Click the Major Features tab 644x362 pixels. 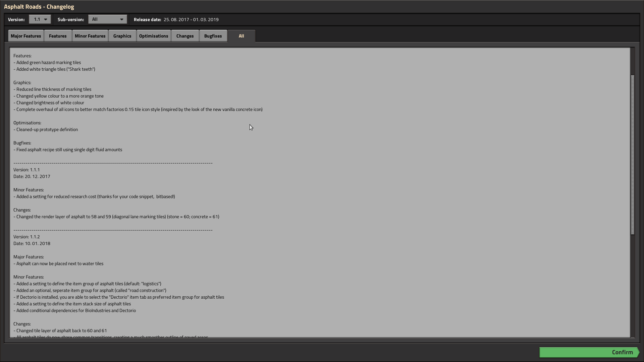point(25,36)
